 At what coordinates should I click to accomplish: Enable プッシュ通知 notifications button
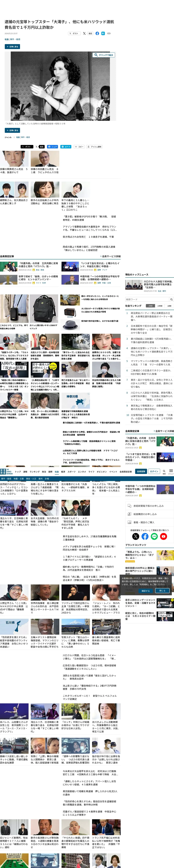(x=94, y=147)
